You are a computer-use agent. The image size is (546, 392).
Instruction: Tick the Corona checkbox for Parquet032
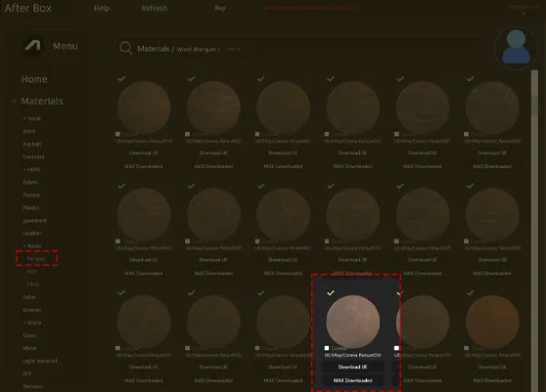click(187, 348)
